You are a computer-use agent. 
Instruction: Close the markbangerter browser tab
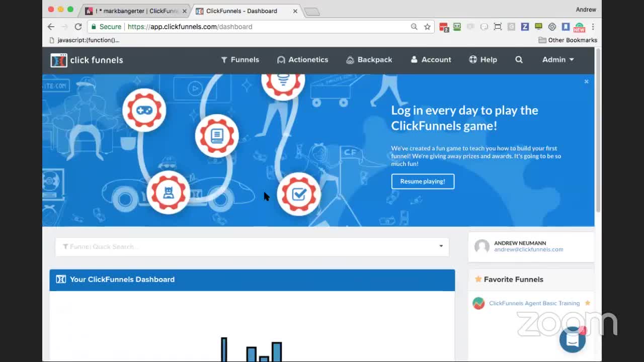[x=185, y=11]
